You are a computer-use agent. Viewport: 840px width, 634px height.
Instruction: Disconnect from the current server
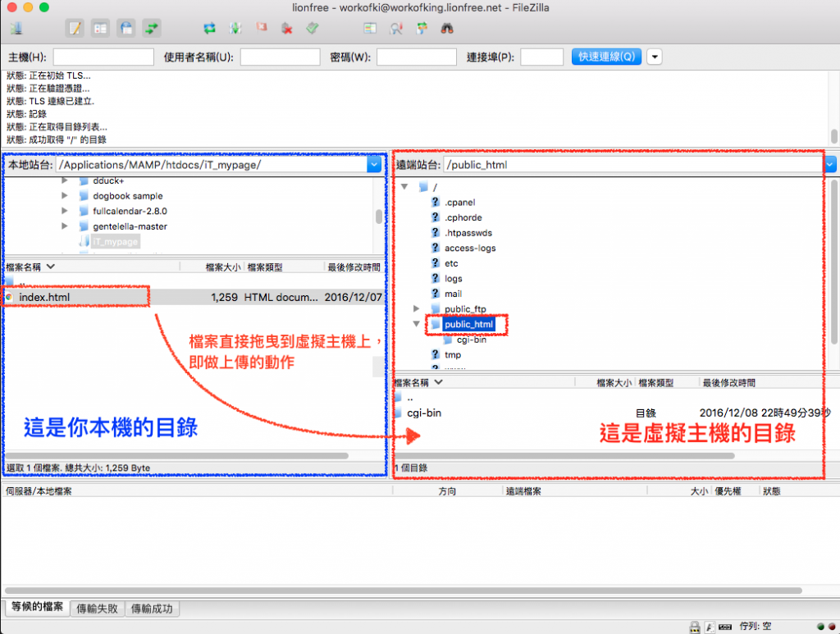(x=287, y=29)
